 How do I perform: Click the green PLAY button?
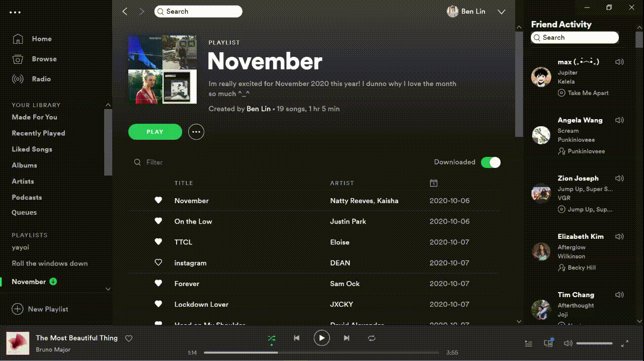point(155,132)
